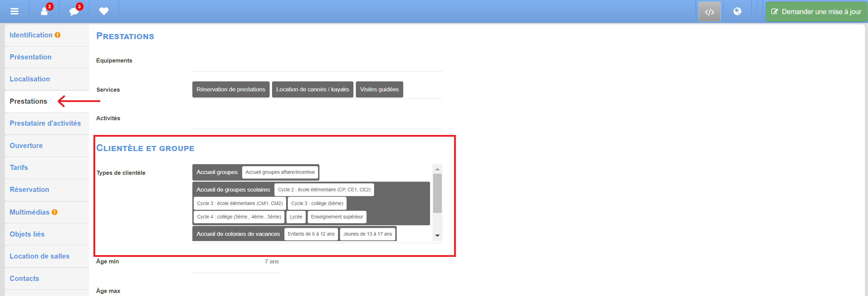Click the Multimédias orange warning icon

point(55,212)
